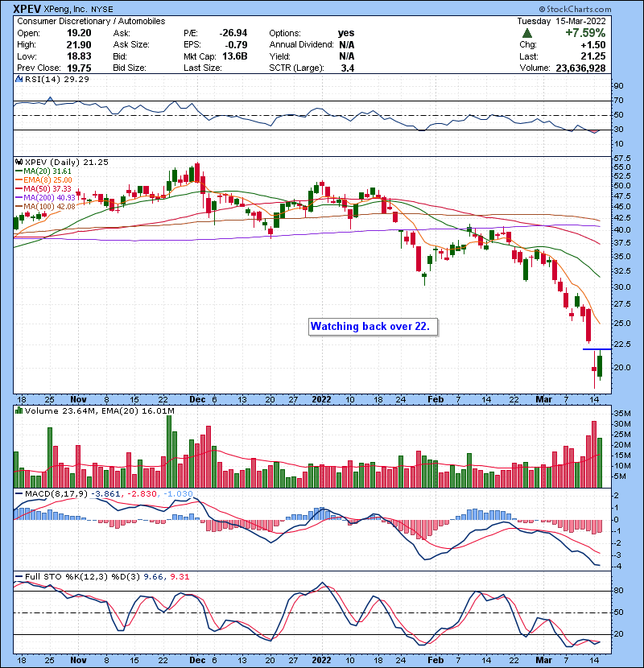The width and height of the screenshot is (644, 668).
Task: Click the P/E value -26.94
Action: click(x=233, y=33)
